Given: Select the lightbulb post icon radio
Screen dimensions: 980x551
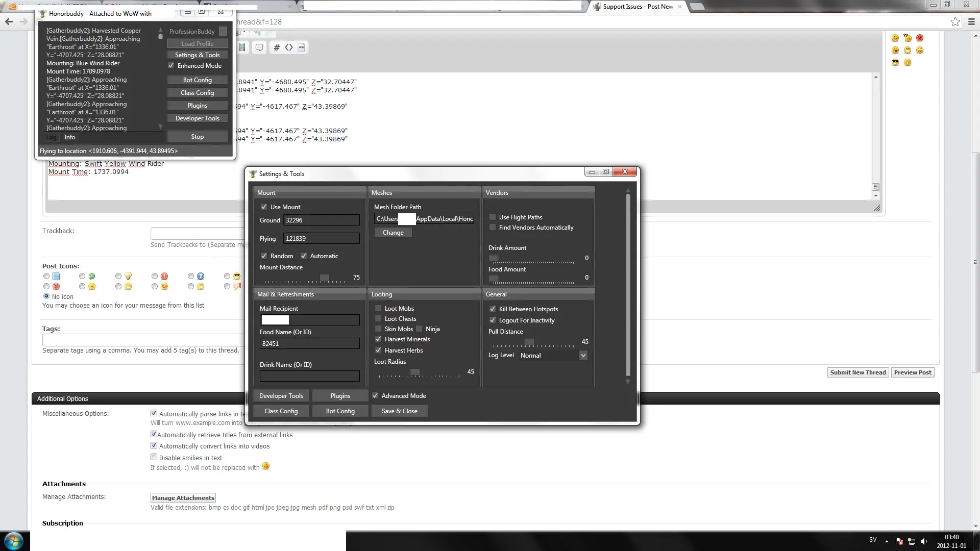Looking at the screenshot, I should (118, 276).
